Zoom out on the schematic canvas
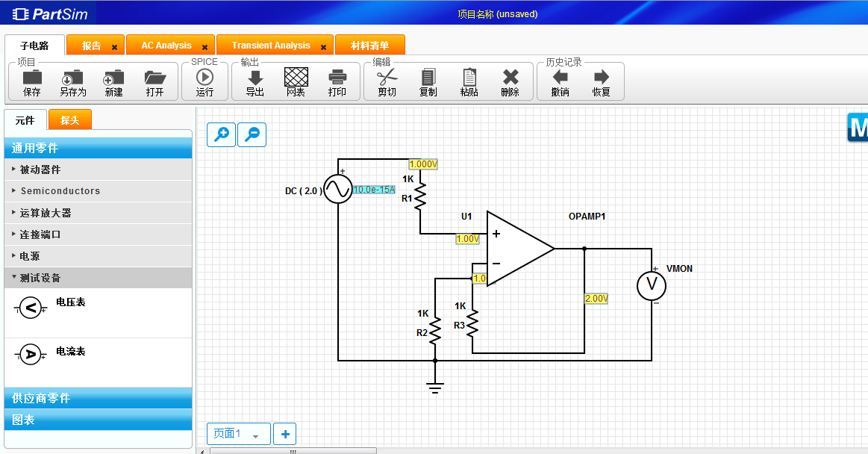This screenshot has height=454, width=868. point(252,134)
